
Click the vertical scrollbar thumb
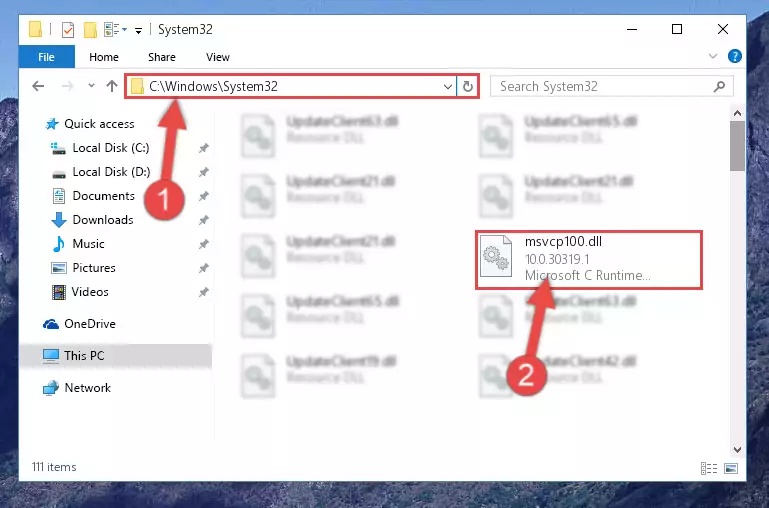point(737,146)
